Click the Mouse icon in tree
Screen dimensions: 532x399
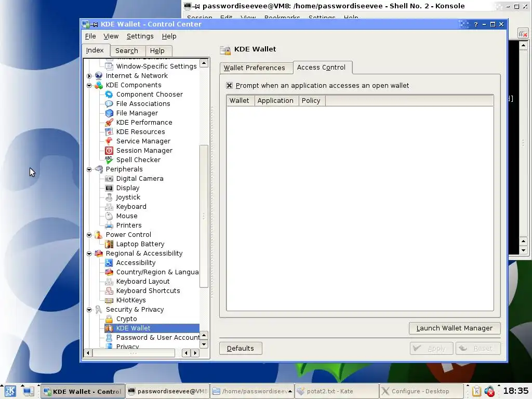coord(109,216)
